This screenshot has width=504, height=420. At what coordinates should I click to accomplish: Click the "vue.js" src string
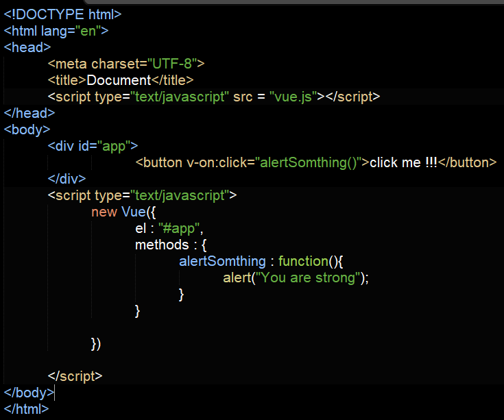(x=293, y=97)
